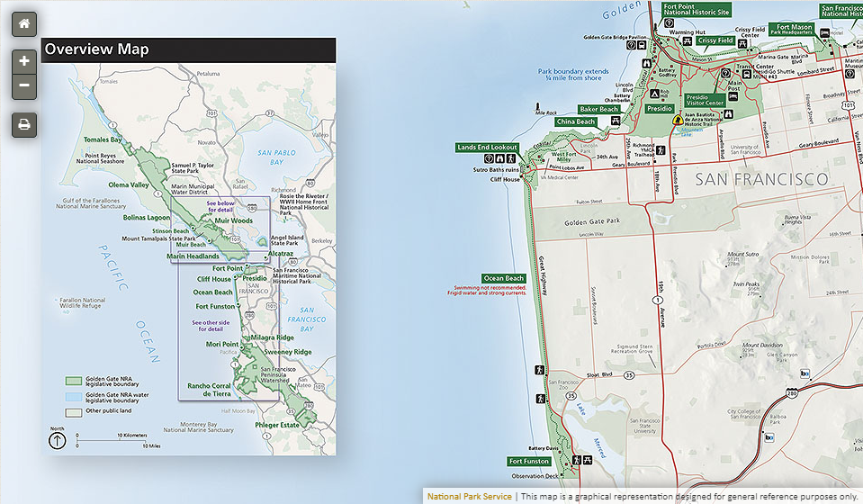
Task: Click the info icon under Lands End Lookout
Action: [489, 158]
